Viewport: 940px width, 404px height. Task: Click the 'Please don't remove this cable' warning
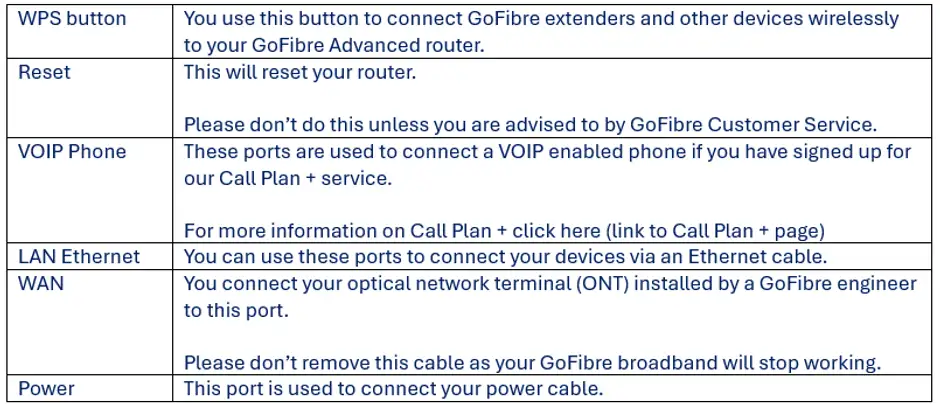(x=534, y=363)
